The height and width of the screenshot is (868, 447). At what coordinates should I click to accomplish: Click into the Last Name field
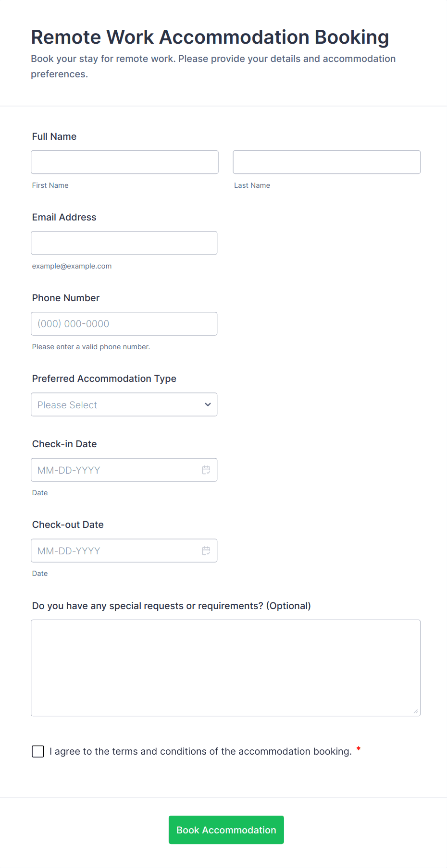[326, 162]
